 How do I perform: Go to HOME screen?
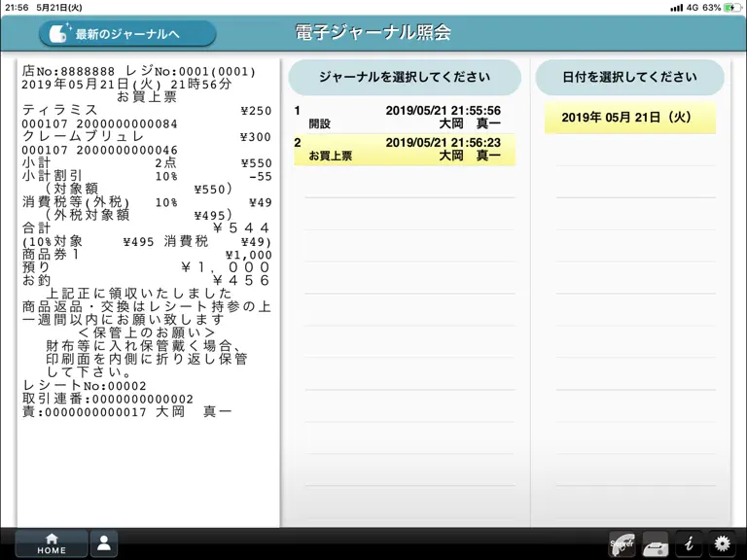pyautogui.click(x=52, y=543)
